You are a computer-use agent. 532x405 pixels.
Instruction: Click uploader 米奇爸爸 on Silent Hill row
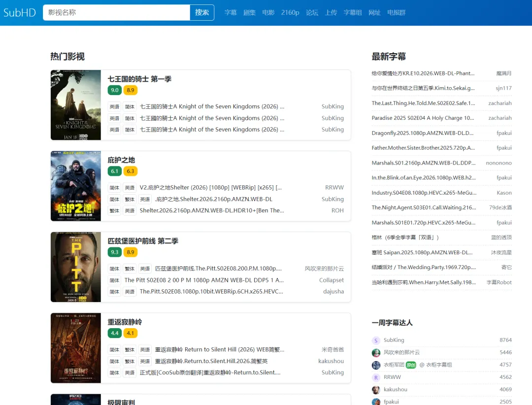point(332,350)
